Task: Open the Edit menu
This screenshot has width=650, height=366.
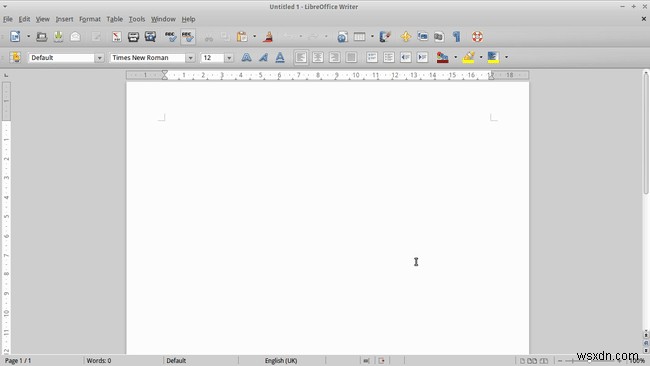Action: click(x=24, y=19)
